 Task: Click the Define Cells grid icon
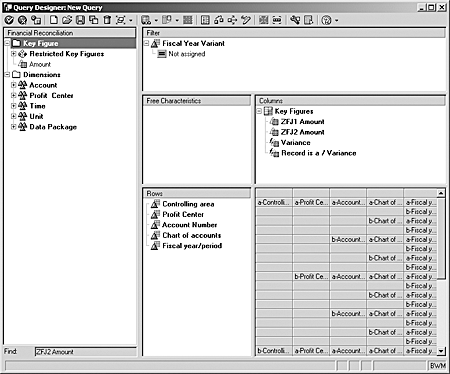coord(188,20)
